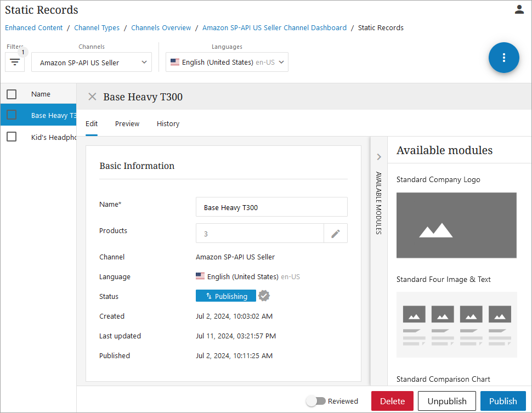The image size is (532, 413).
Task: Click the Name input field
Action: click(271, 207)
